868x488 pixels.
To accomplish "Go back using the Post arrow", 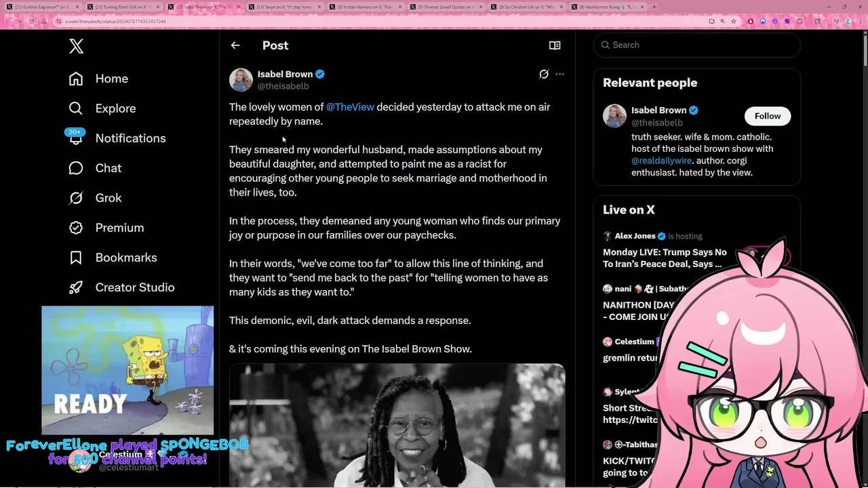I will click(235, 45).
